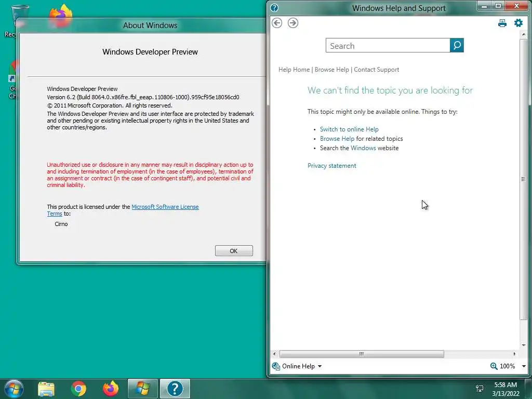Open Windows Explorer from the taskbar
Screen dimensions: 532x399
(x=46, y=389)
